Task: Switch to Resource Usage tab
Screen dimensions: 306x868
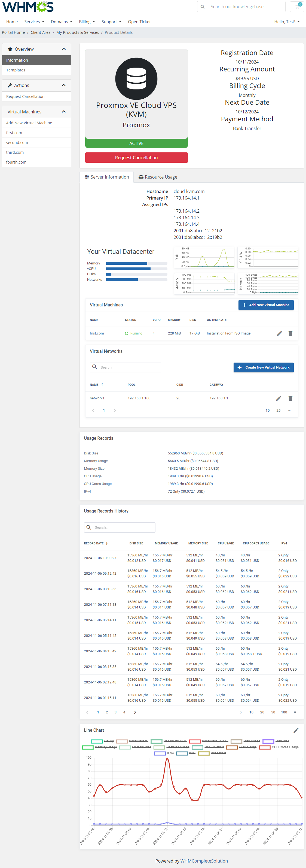Action: pos(158,177)
